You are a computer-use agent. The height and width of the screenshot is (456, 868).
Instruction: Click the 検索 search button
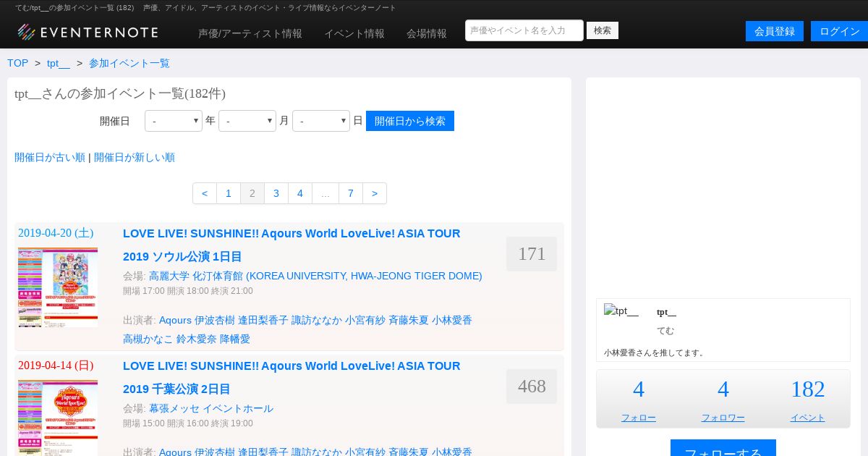pyautogui.click(x=603, y=30)
